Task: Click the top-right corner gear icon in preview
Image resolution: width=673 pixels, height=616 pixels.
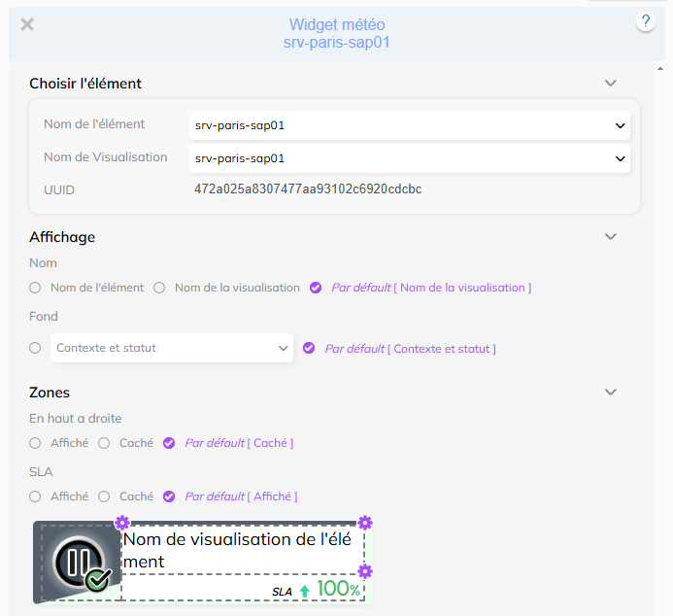Action: [x=365, y=523]
